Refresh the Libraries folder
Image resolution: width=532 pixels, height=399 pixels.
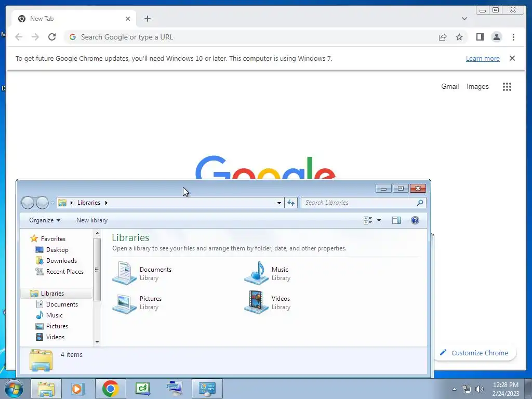coord(291,203)
